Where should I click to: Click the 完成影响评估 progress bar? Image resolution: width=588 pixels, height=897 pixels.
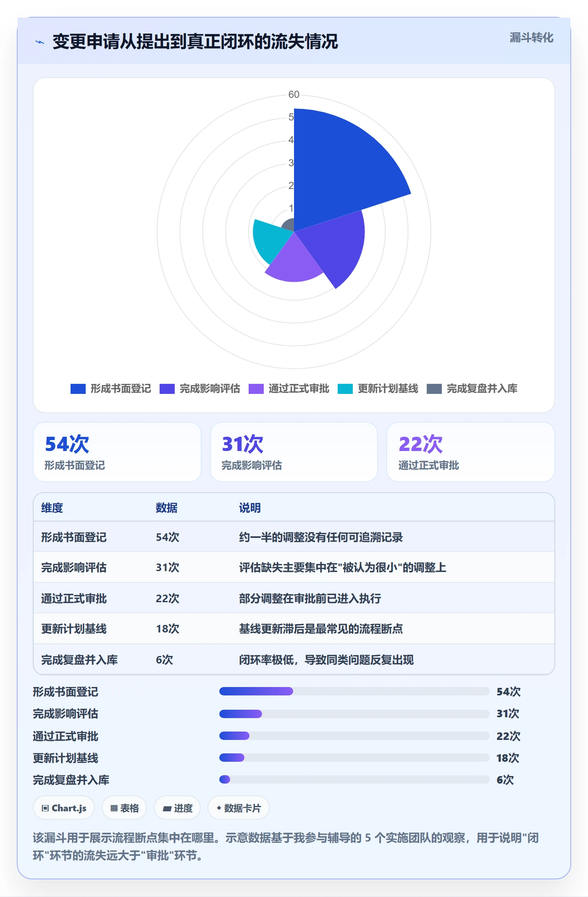pos(354,713)
